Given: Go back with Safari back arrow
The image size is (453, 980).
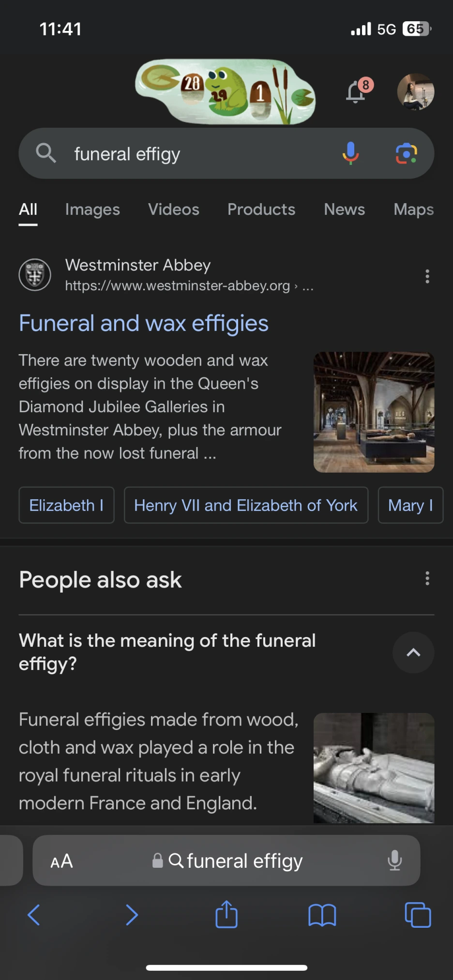Looking at the screenshot, I should tap(34, 915).
